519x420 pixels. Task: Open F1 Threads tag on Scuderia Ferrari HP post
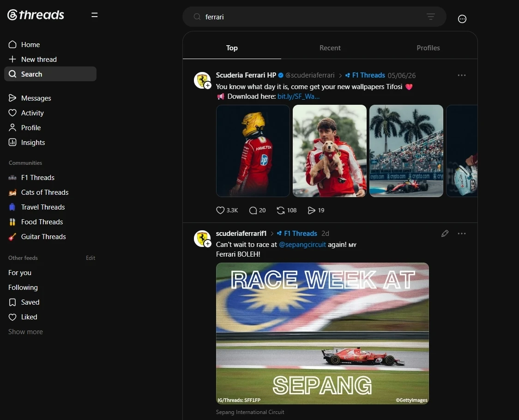pos(365,75)
